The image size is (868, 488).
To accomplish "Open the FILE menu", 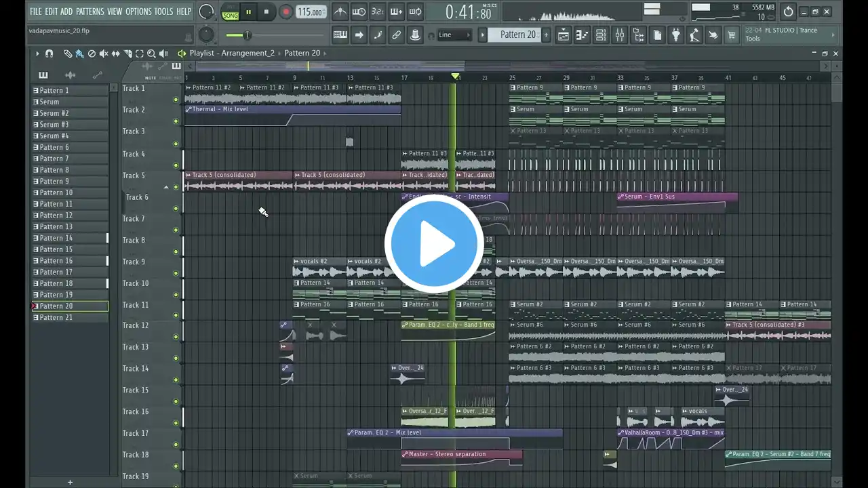I will click(36, 12).
